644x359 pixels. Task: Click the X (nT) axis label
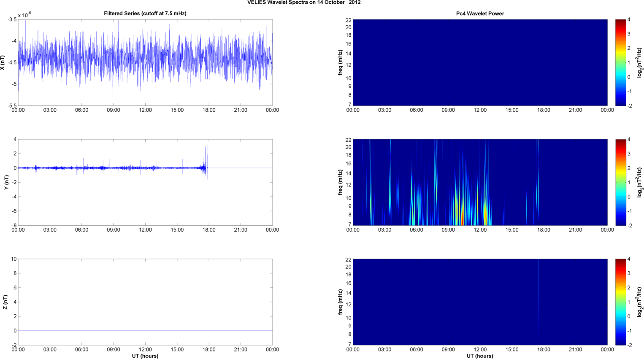(x=3, y=62)
